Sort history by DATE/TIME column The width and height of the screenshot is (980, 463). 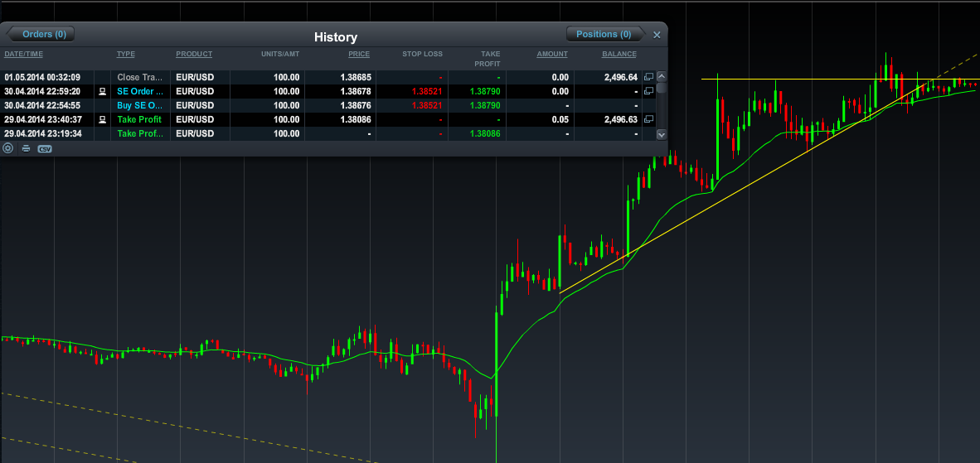tap(24, 55)
